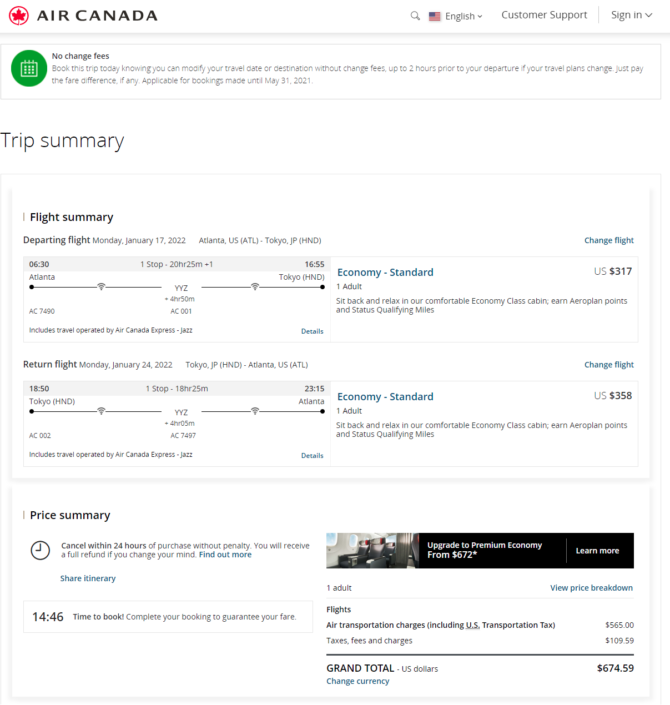The width and height of the screenshot is (670, 705).
Task: Open the search magnifier icon
Action: (415, 16)
